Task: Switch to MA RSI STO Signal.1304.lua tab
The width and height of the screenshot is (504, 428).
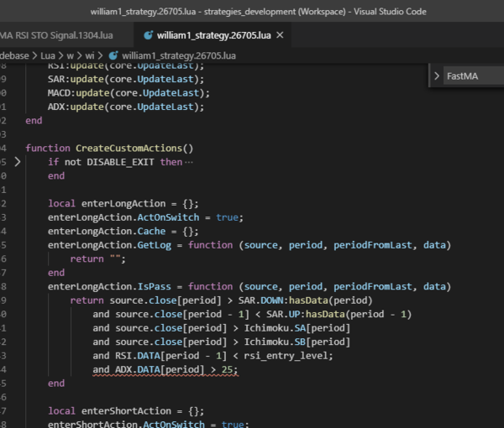Action: 56,35
